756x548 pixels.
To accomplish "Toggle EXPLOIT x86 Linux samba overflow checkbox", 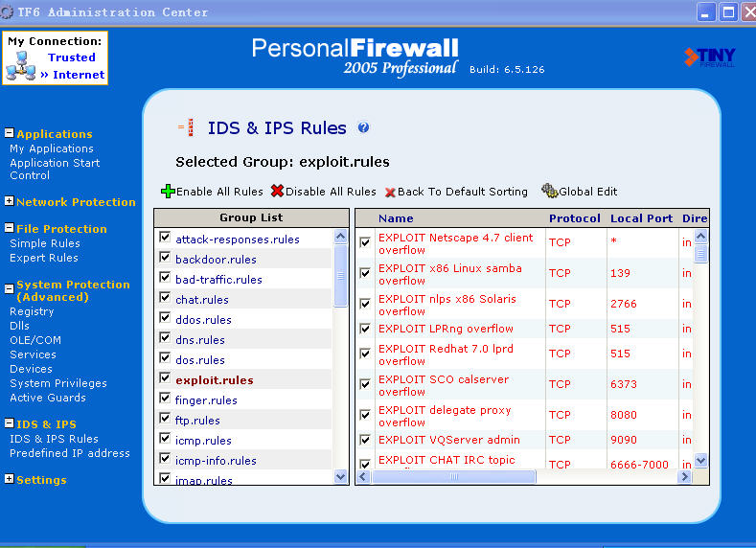I will (x=365, y=273).
